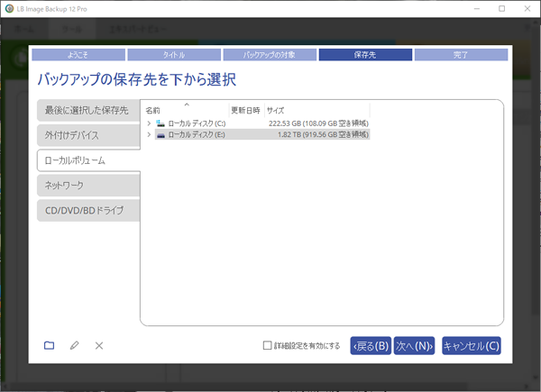Screen dimensions: 541x392
Task: Expand the ローカル ディスク (E:) tree node
Action: point(149,134)
